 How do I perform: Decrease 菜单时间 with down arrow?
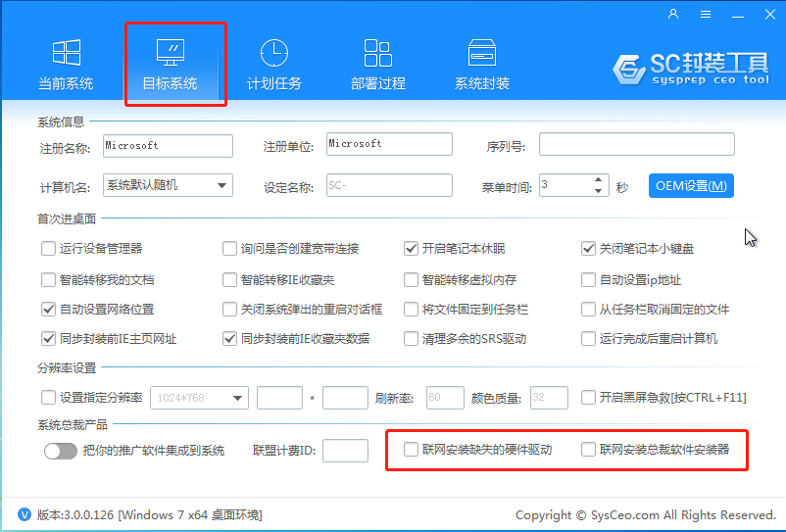[x=598, y=191]
